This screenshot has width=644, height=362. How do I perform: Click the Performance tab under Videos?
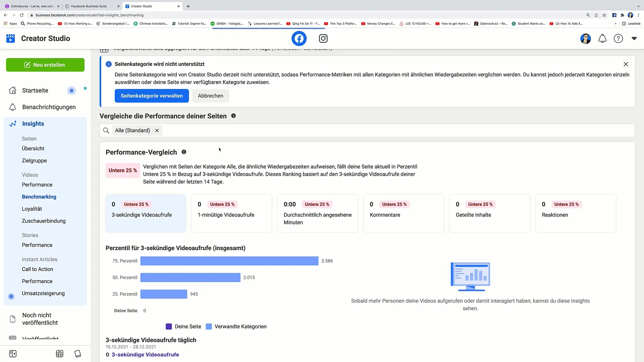(x=37, y=185)
